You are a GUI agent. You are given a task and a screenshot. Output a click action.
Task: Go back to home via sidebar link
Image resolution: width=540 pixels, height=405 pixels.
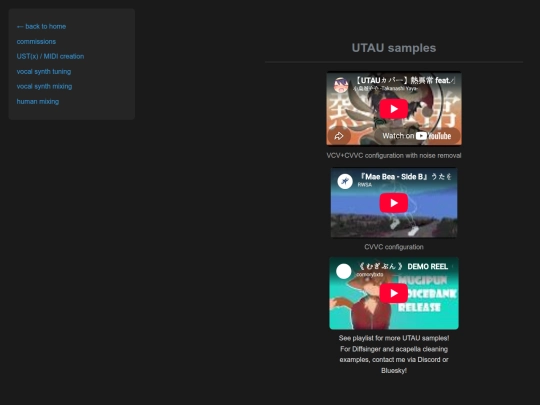click(x=41, y=27)
